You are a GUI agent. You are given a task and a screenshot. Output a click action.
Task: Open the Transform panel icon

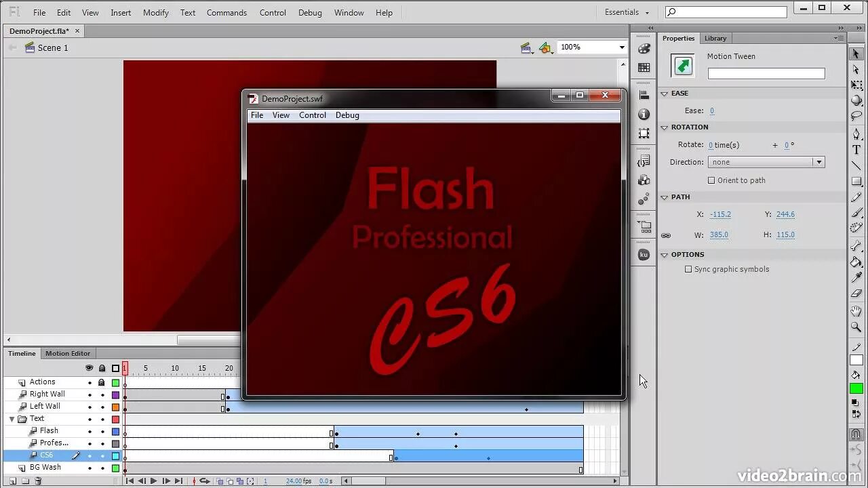pos(644,134)
